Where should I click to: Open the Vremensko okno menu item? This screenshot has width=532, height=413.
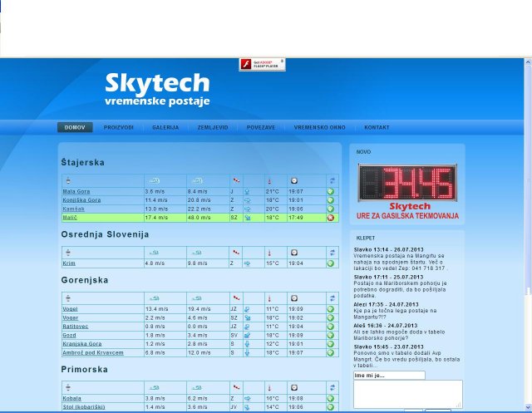point(319,127)
